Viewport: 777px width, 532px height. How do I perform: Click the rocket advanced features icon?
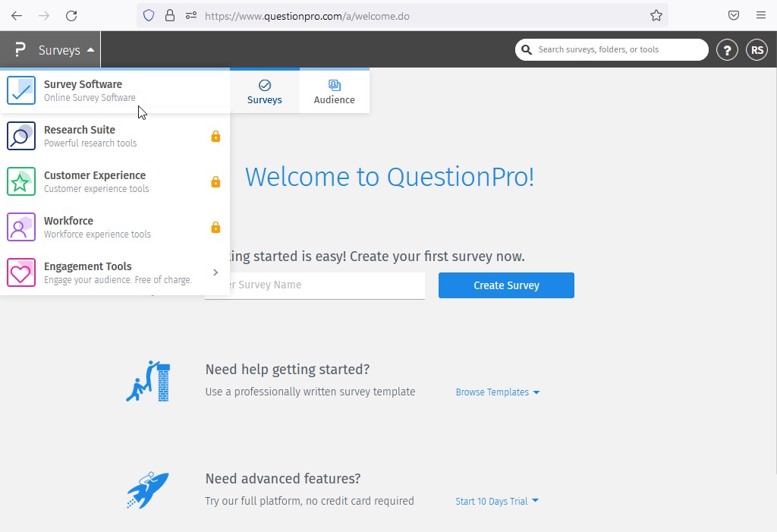[148, 490]
